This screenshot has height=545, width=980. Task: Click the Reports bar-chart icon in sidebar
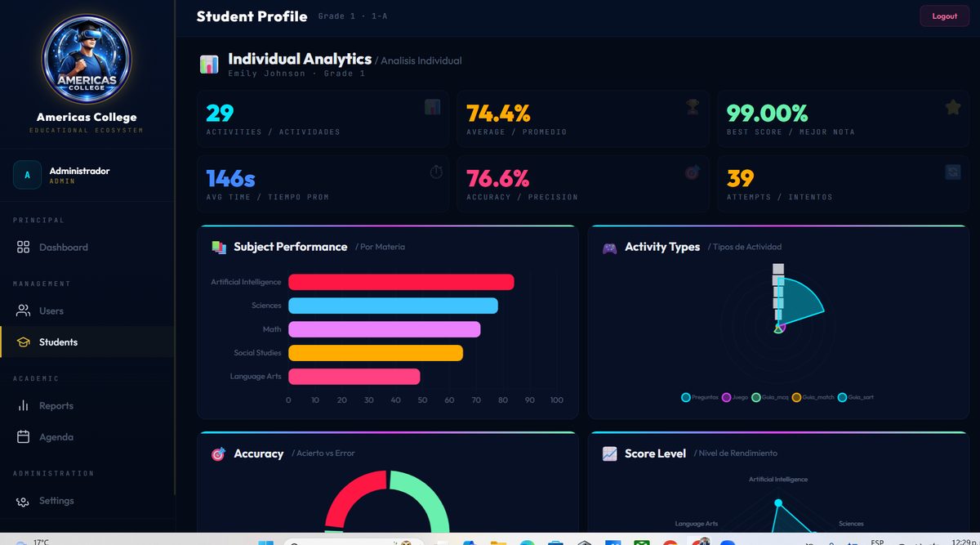point(23,405)
